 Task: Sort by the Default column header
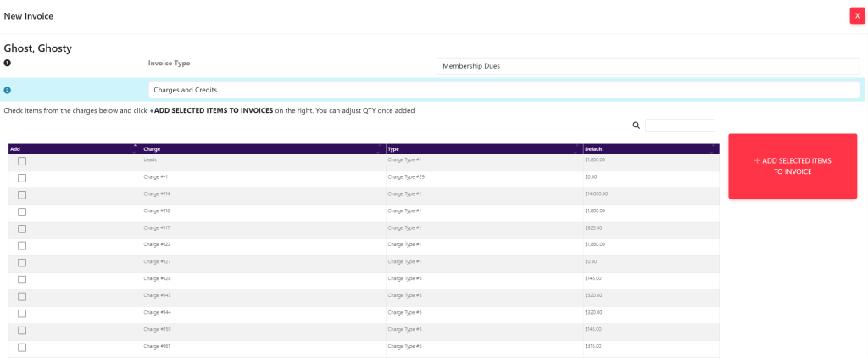[x=649, y=149]
